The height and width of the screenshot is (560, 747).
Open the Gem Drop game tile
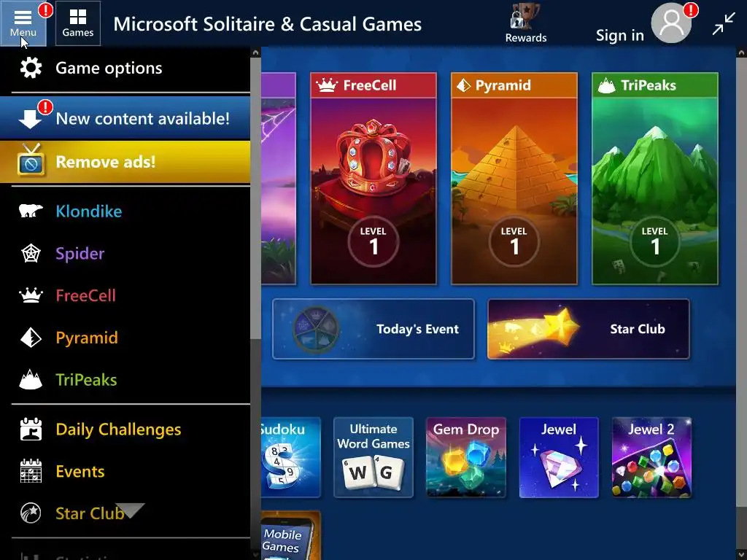pyautogui.click(x=466, y=457)
